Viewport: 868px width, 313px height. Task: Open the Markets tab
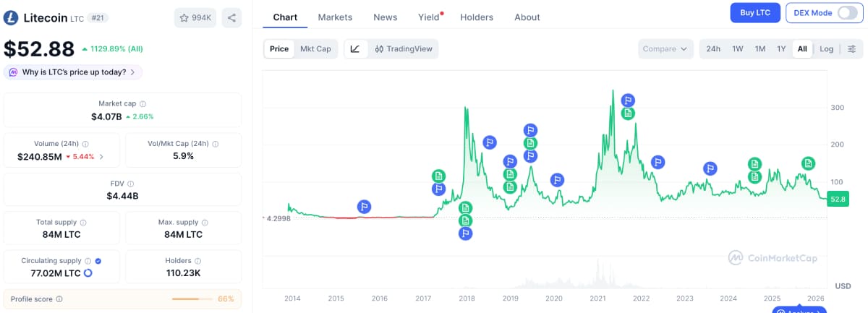[x=335, y=17]
